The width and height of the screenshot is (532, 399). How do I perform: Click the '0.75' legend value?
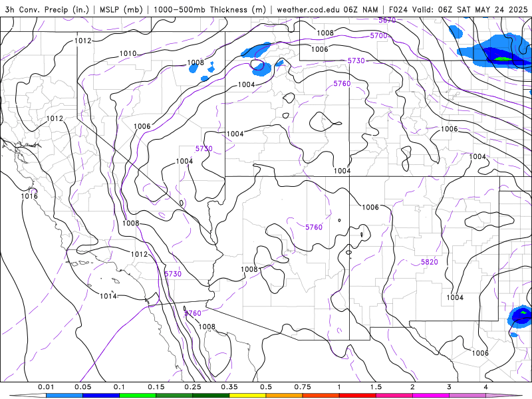tap(303, 387)
